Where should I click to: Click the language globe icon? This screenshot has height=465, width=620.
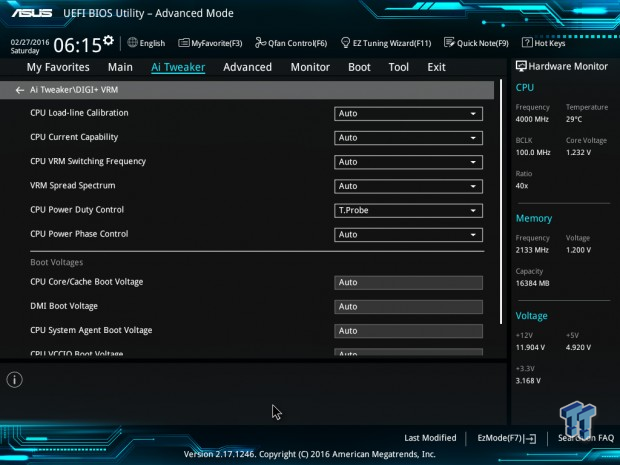[x=132, y=42]
